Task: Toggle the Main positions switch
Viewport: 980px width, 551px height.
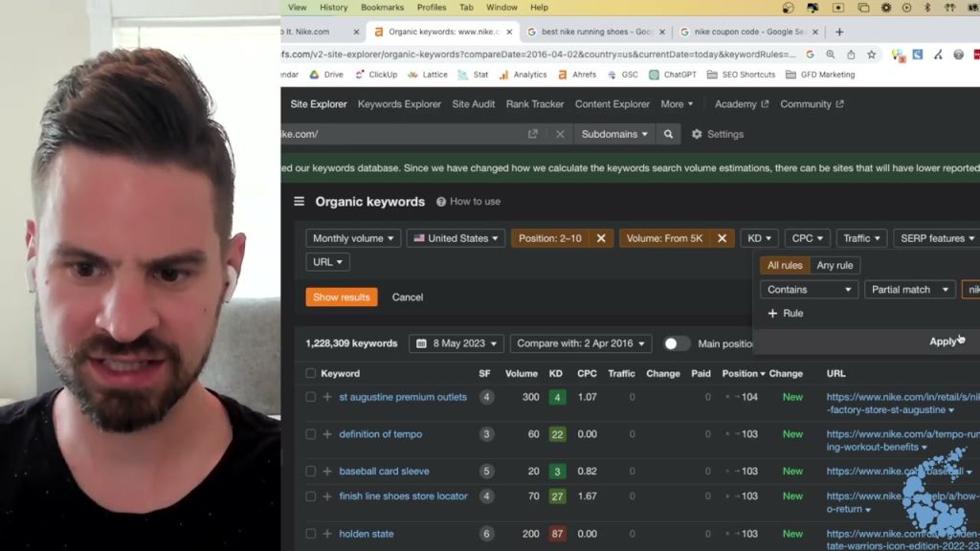Action: pos(676,343)
